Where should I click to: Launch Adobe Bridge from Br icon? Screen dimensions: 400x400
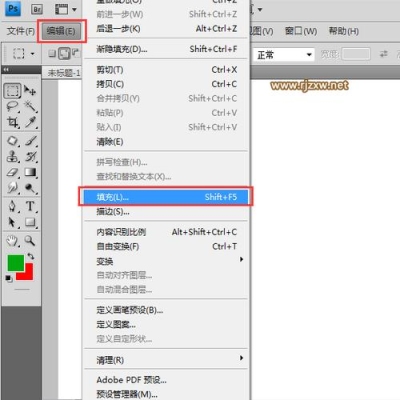coord(37,9)
